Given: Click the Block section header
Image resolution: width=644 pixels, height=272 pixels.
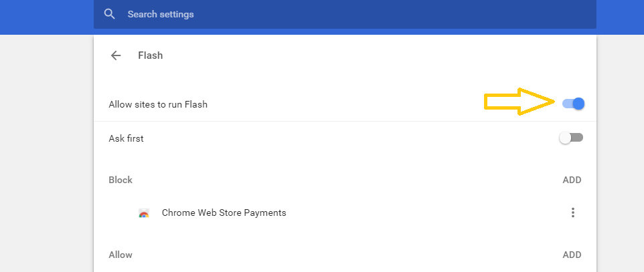Looking at the screenshot, I should [x=120, y=180].
